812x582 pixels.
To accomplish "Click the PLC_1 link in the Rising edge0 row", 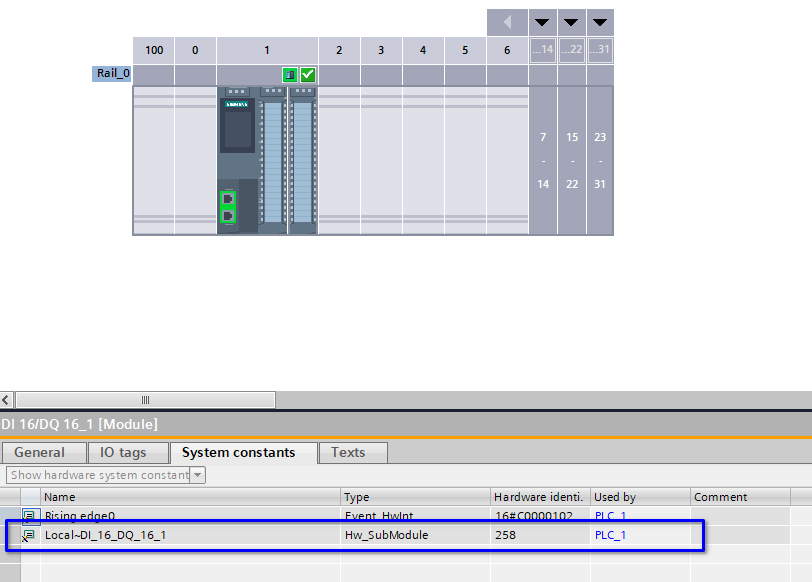I will pyautogui.click(x=610, y=516).
